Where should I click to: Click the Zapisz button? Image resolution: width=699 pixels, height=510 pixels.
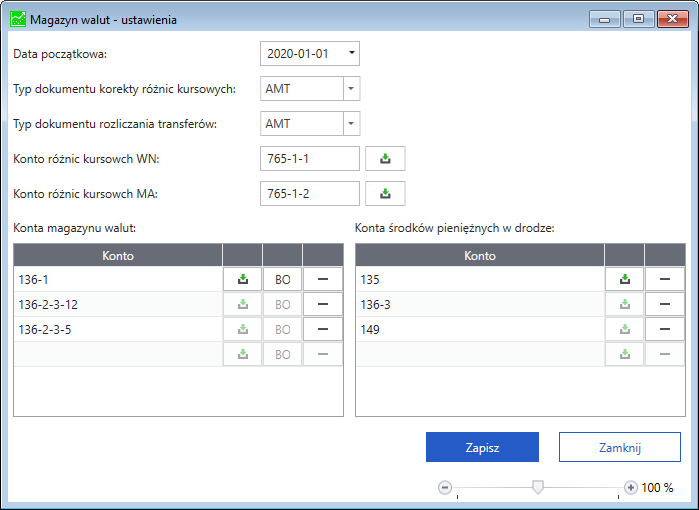pos(482,447)
